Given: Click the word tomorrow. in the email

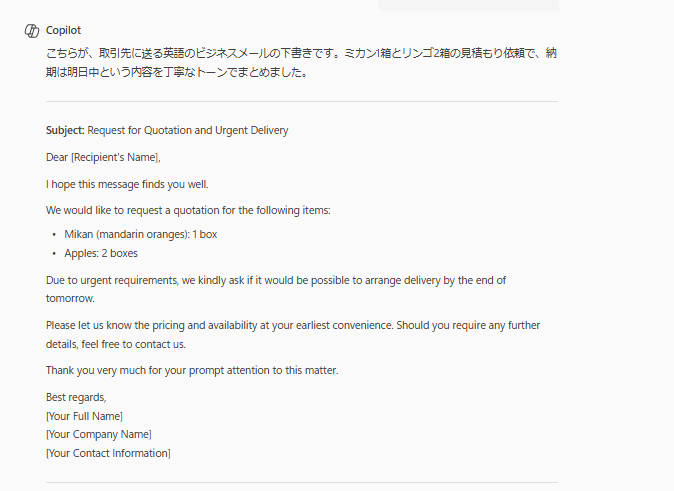Looking at the screenshot, I should click(x=70, y=298).
